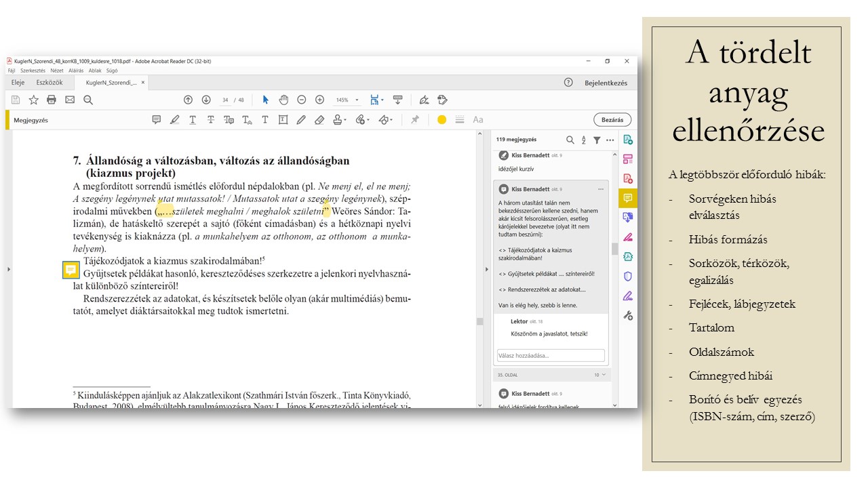Screen dimensions: 868x488
Task: Click the sign pen icon in toolbar
Action: point(425,100)
